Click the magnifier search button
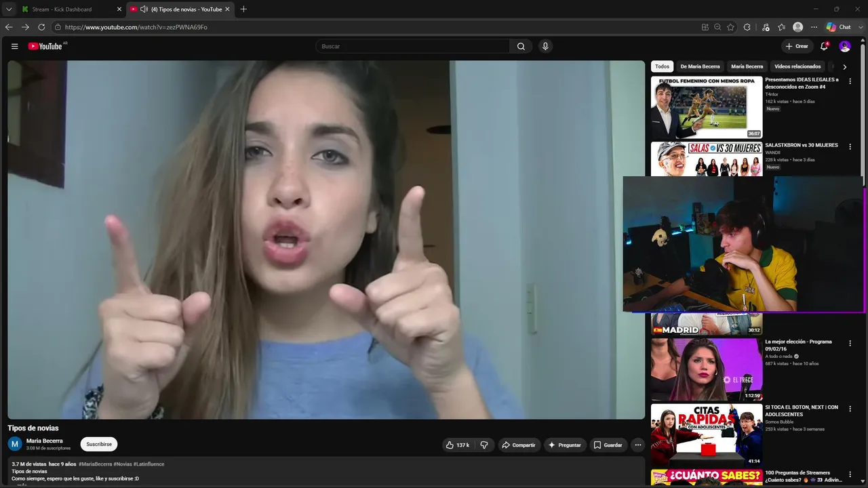The image size is (868, 488). tap(521, 46)
